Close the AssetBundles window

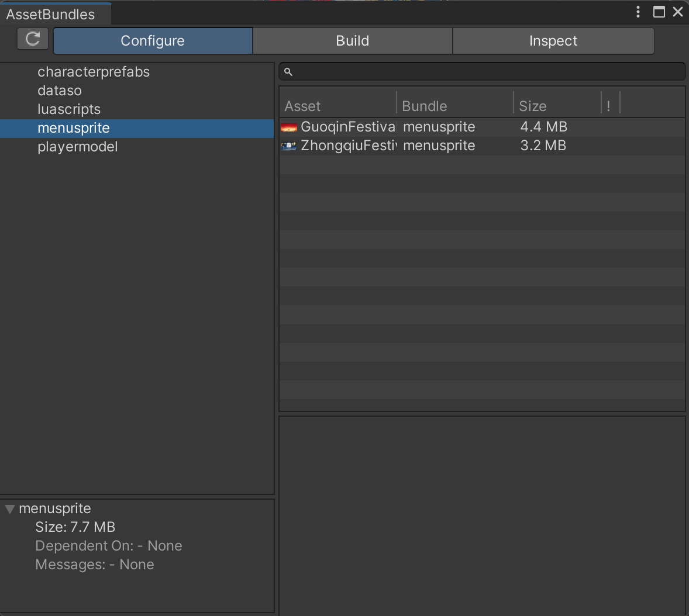click(677, 12)
